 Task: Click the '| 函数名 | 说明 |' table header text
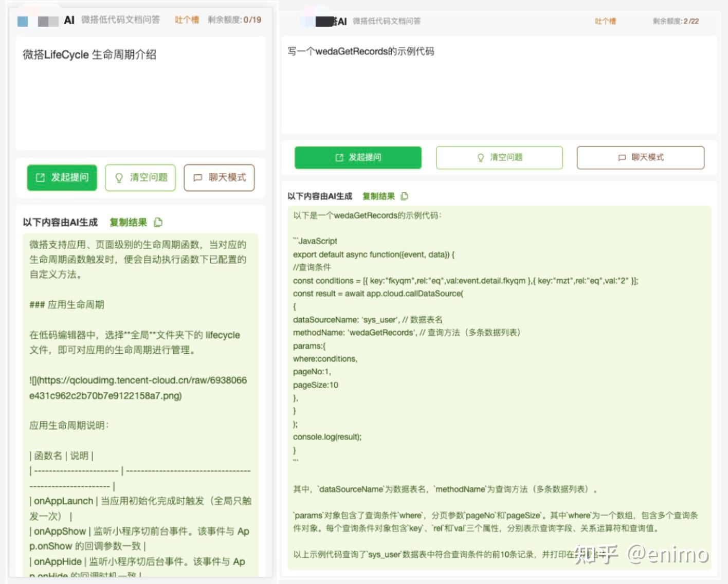61,456
